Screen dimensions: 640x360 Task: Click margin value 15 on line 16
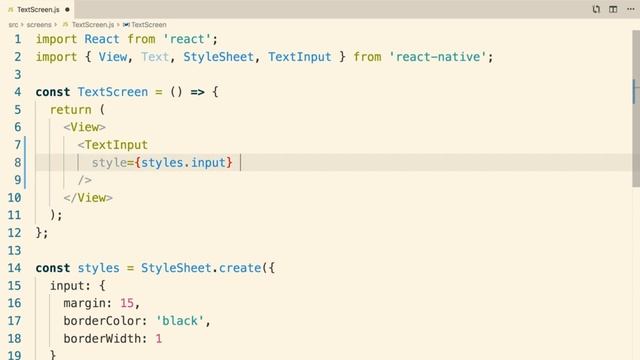pyautogui.click(x=127, y=303)
